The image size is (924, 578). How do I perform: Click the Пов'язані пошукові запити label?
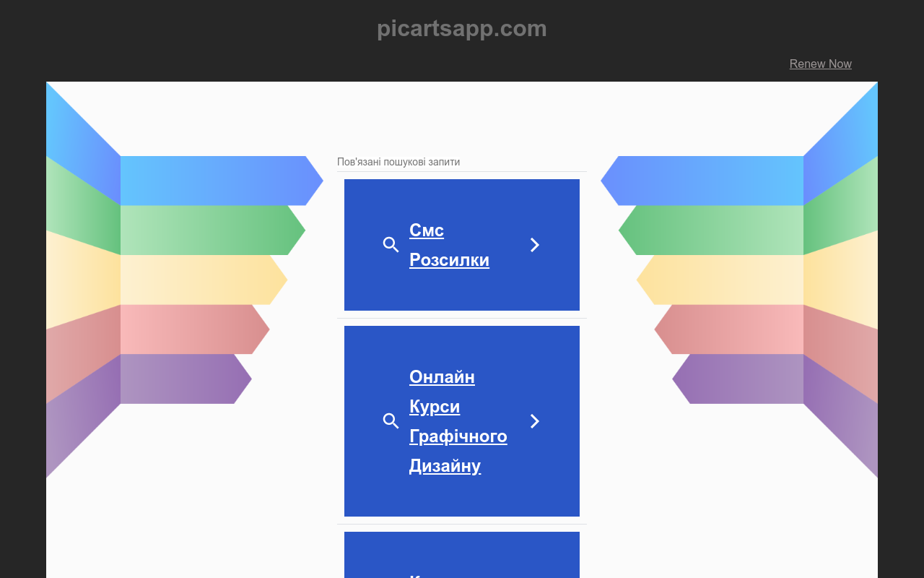click(398, 162)
